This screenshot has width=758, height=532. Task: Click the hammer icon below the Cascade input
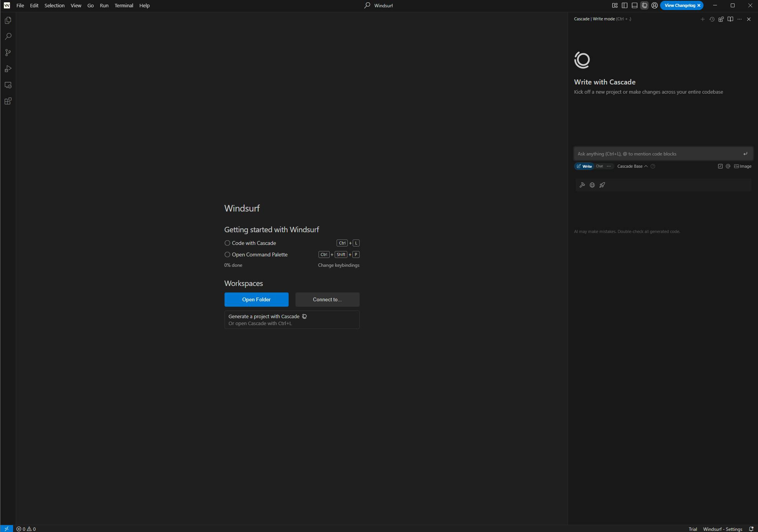point(582,185)
